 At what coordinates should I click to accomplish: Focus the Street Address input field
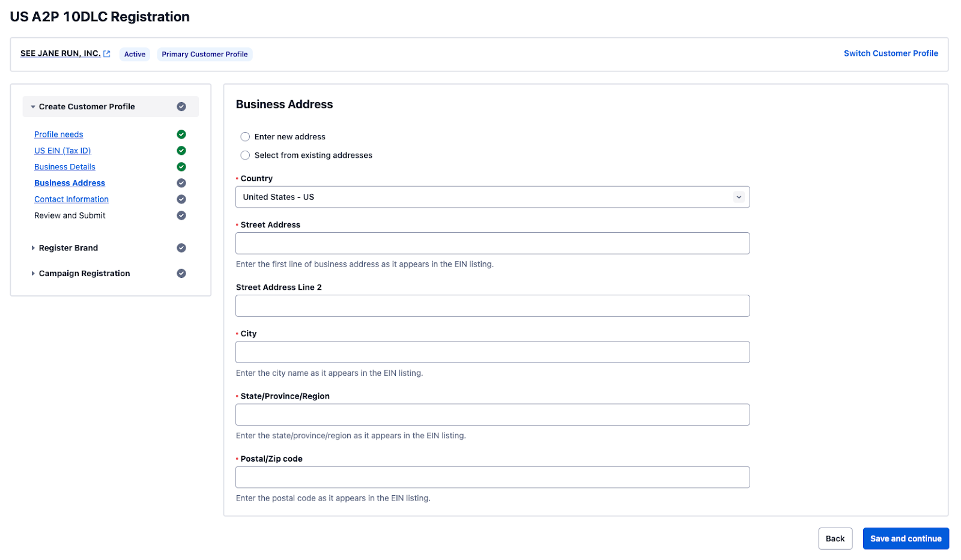pos(493,243)
